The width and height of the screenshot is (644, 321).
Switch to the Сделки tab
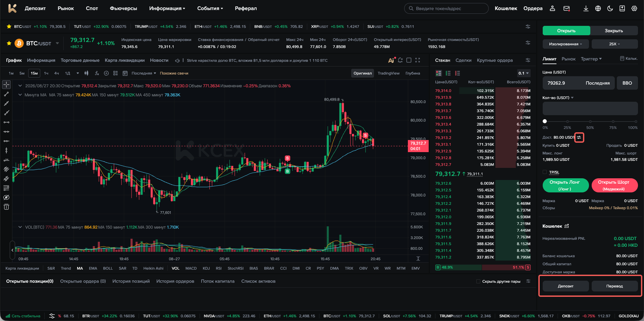point(463,60)
